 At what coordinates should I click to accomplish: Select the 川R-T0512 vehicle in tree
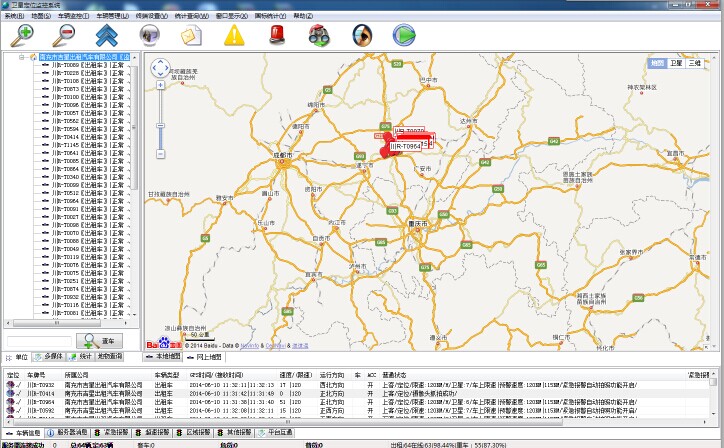coord(88,193)
